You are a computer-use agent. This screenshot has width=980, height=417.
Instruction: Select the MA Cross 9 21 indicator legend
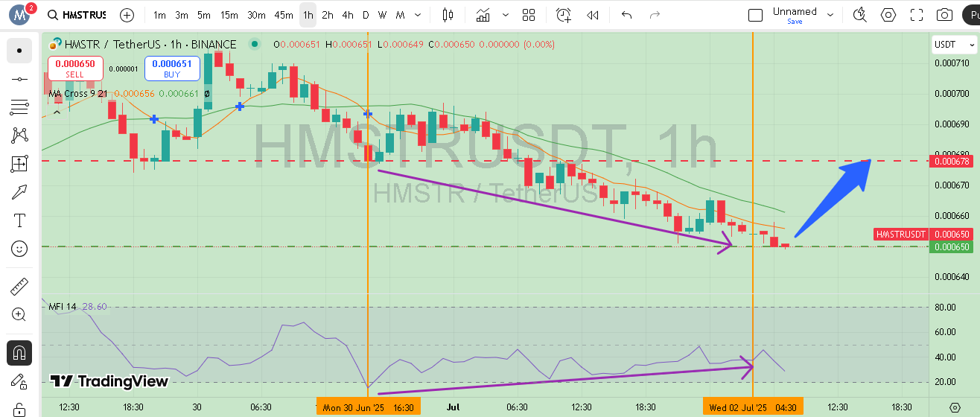point(80,94)
